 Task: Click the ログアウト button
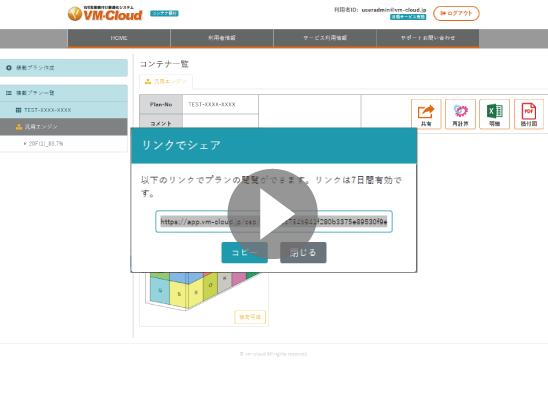pos(456,14)
